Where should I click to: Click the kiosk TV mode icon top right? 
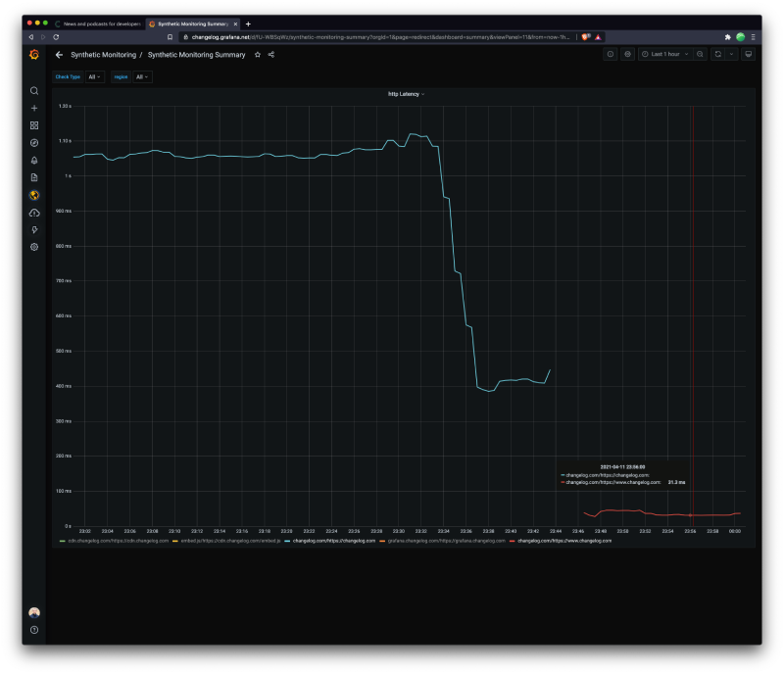click(748, 55)
